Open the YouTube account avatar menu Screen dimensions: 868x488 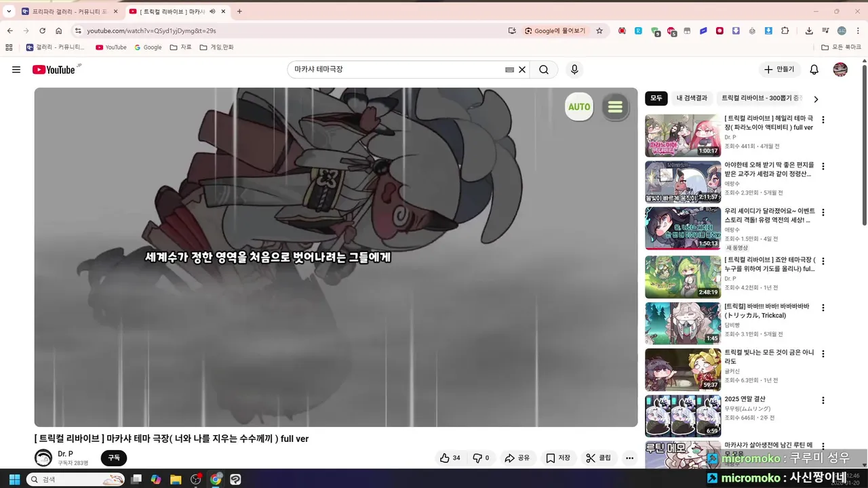840,70
